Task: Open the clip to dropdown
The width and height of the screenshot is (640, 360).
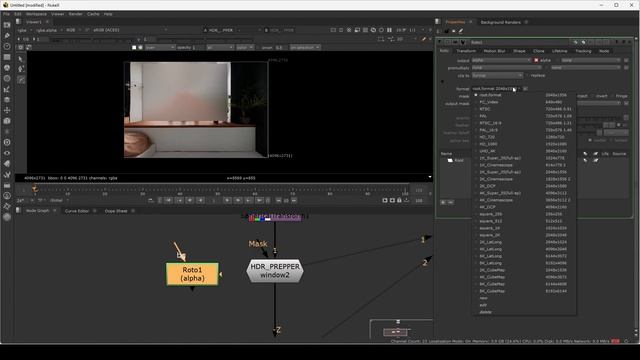Action: pyautogui.click(x=497, y=76)
